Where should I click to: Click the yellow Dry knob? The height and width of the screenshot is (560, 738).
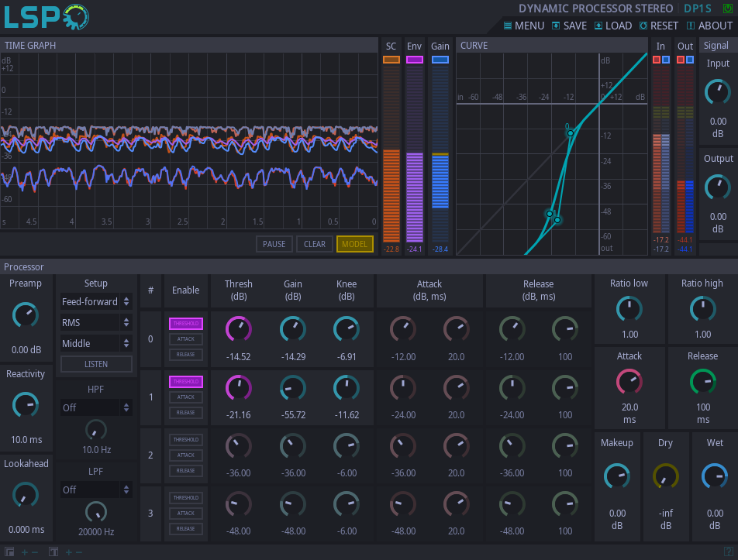665,477
